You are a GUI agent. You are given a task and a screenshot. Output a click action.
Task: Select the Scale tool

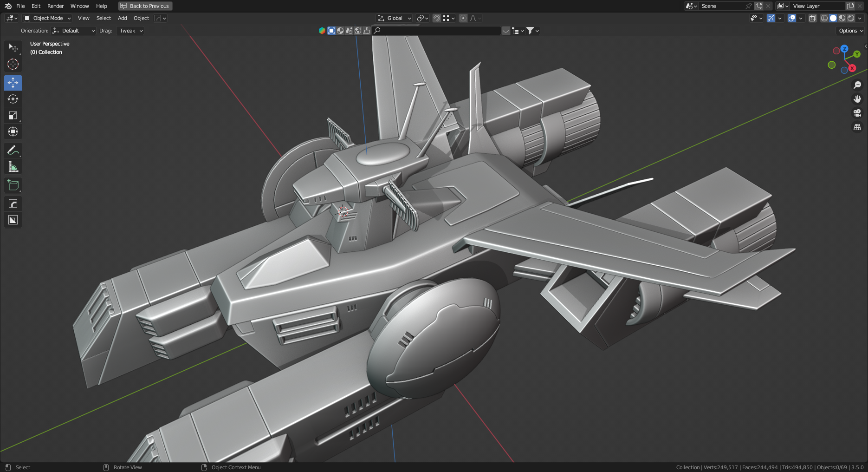click(13, 115)
